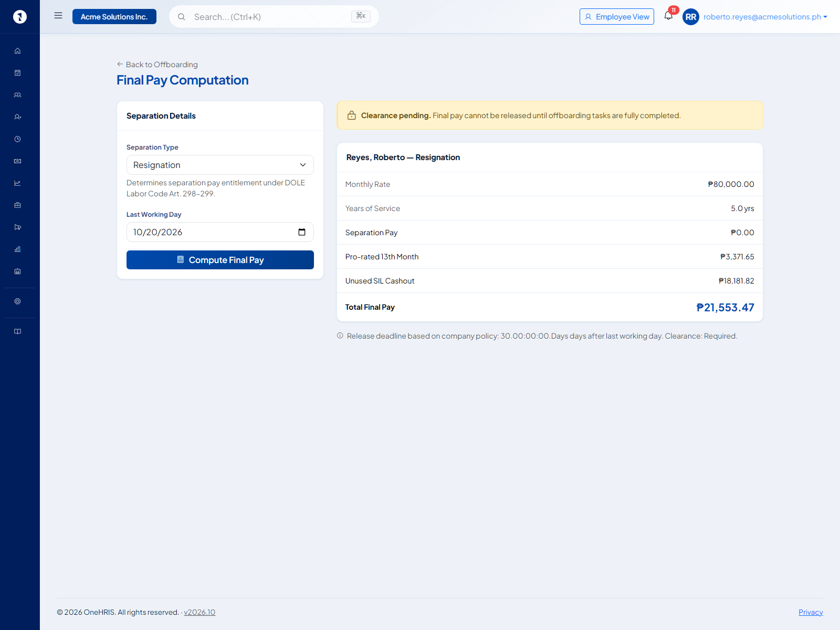Open the Home sidebar icon

[x=17, y=51]
